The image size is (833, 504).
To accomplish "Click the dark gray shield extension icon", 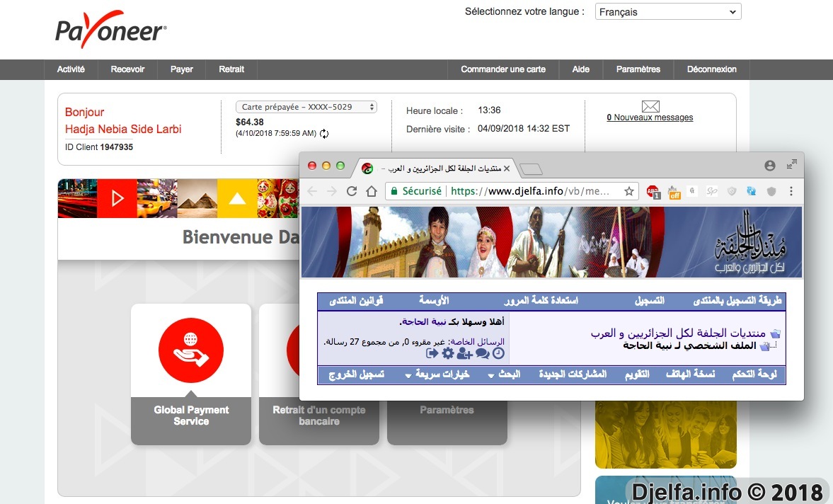I will coord(771,191).
